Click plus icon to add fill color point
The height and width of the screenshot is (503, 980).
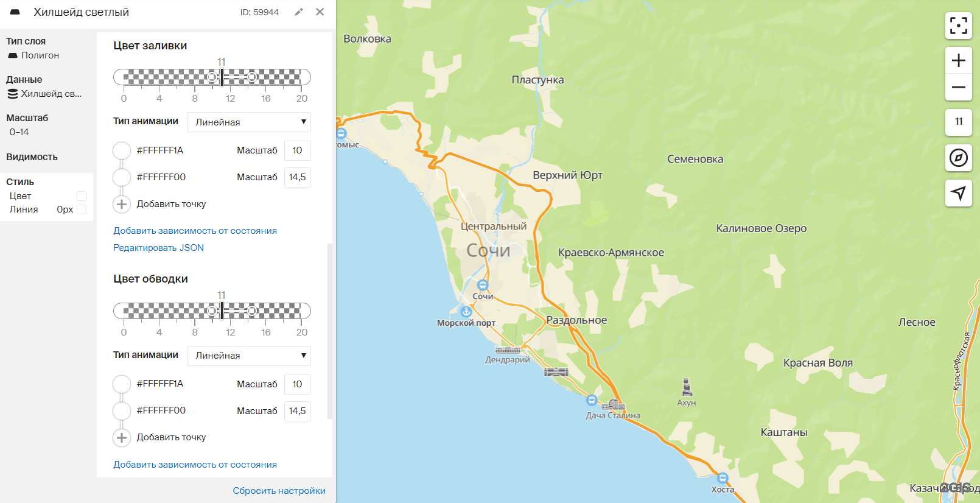[x=122, y=204]
